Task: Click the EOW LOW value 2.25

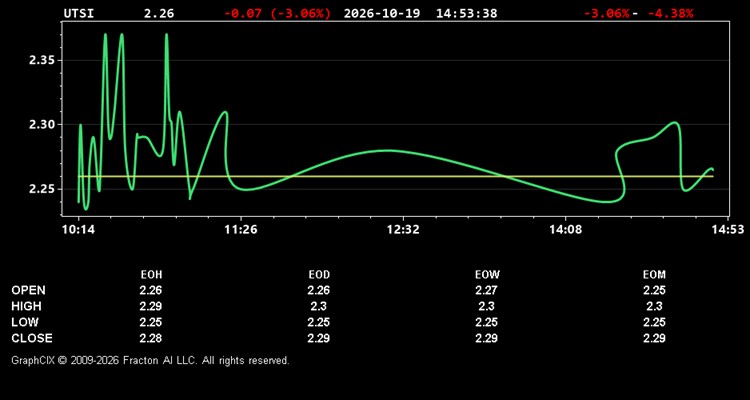Action: 486,322
